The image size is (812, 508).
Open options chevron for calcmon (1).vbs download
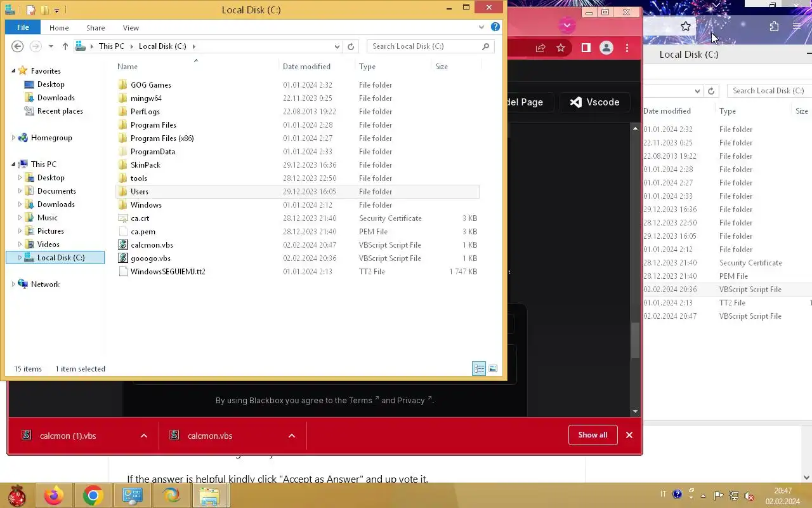144,436
